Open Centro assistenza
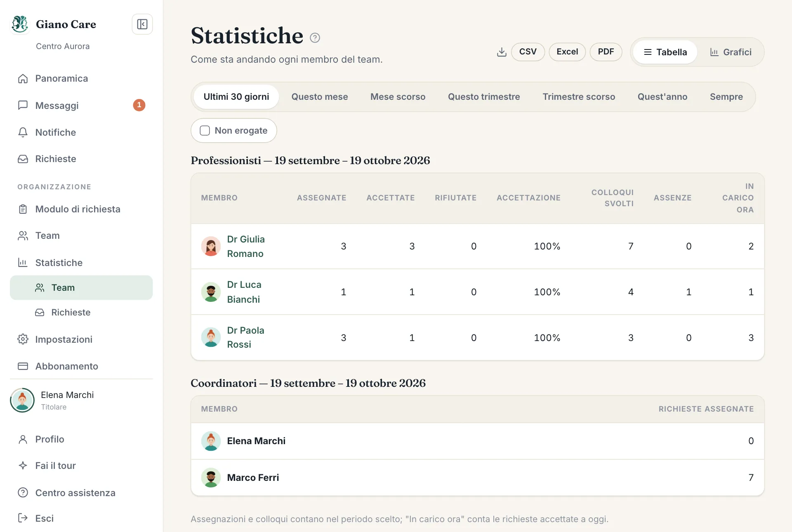The image size is (792, 532). [x=81, y=493]
